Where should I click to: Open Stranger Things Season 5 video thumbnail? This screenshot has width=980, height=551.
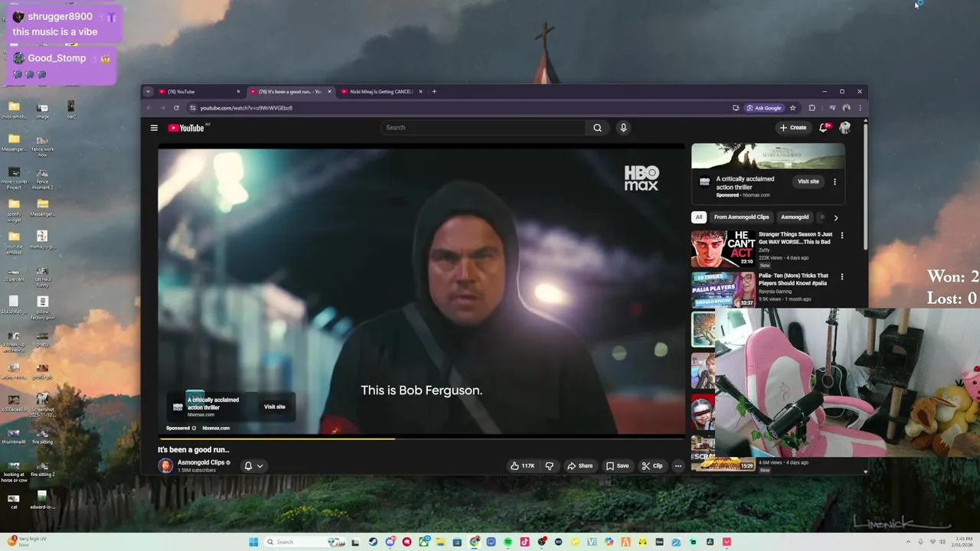pos(723,249)
